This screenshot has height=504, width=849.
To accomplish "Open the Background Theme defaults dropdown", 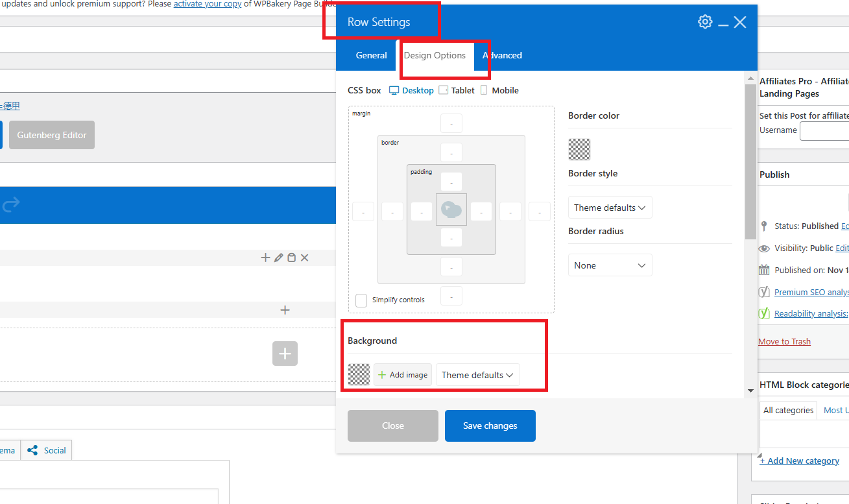I will pos(478,375).
